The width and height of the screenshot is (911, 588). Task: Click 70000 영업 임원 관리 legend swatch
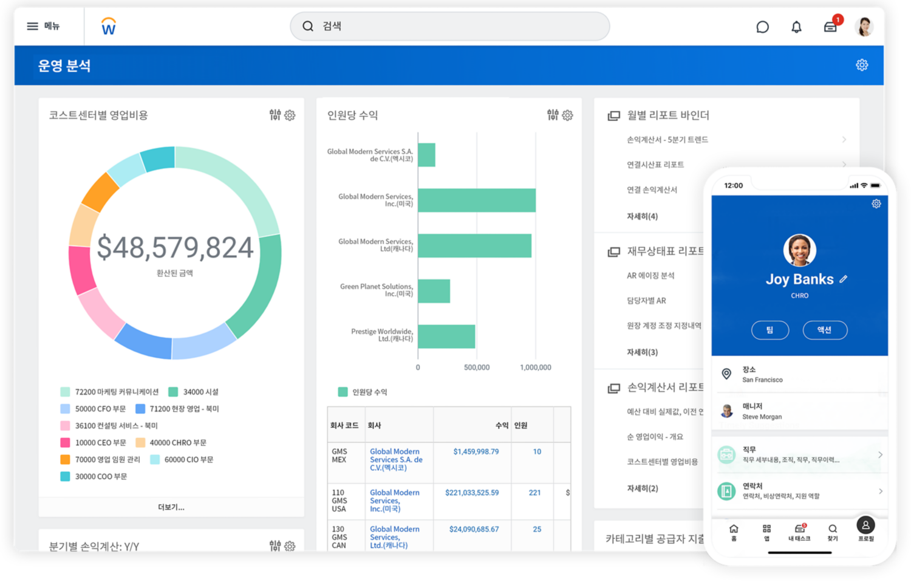tap(65, 459)
